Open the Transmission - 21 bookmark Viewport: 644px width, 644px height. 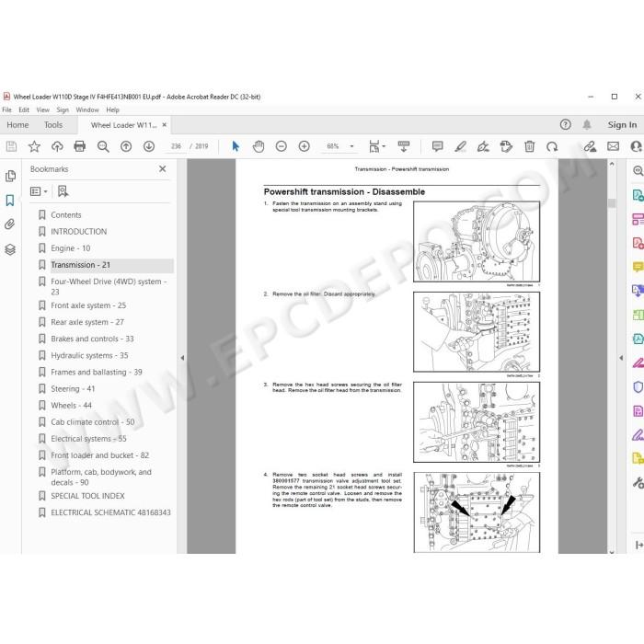tap(81, 265)
